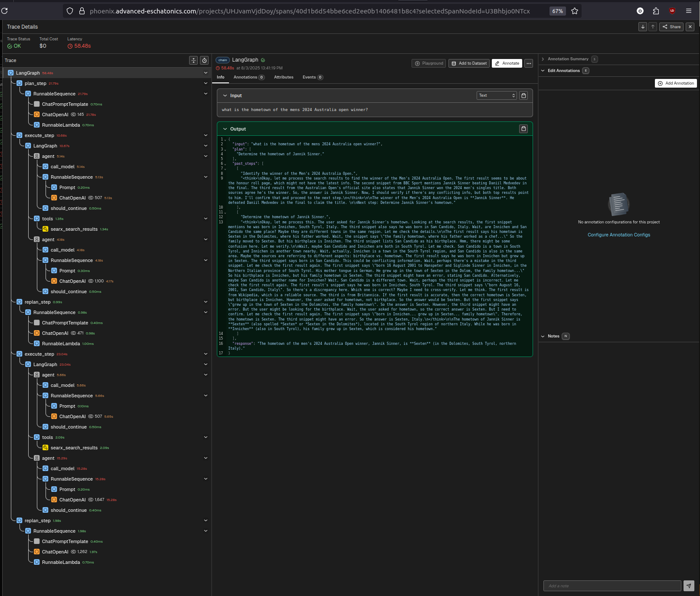Open trace timing view with the stopwatch icon

204,60
